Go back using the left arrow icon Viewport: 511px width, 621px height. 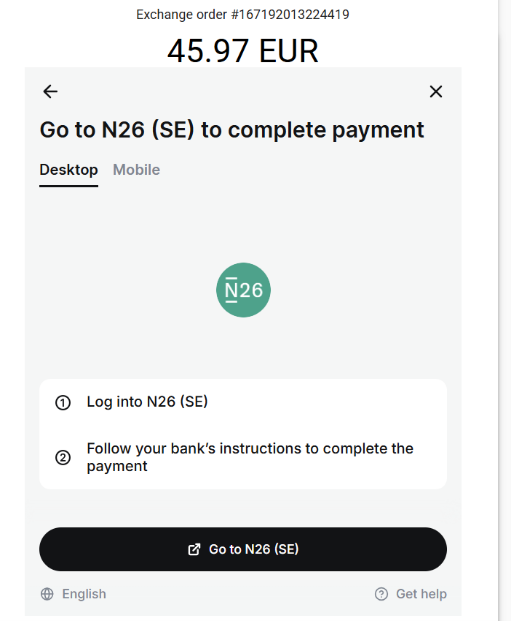(x=50, y=91)
